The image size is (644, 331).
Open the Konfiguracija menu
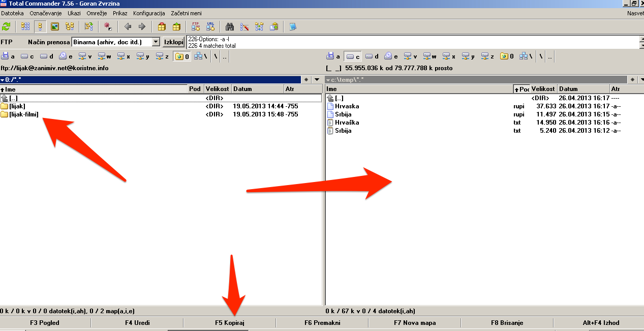point(149,13)
